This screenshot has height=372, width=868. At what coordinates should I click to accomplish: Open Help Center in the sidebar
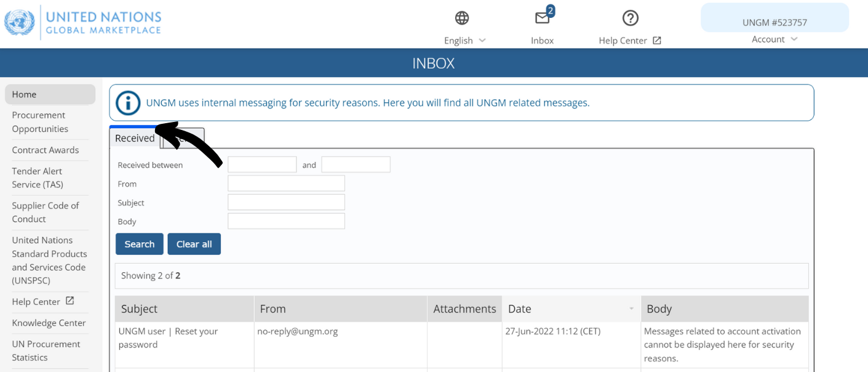[x=36, y=301]
